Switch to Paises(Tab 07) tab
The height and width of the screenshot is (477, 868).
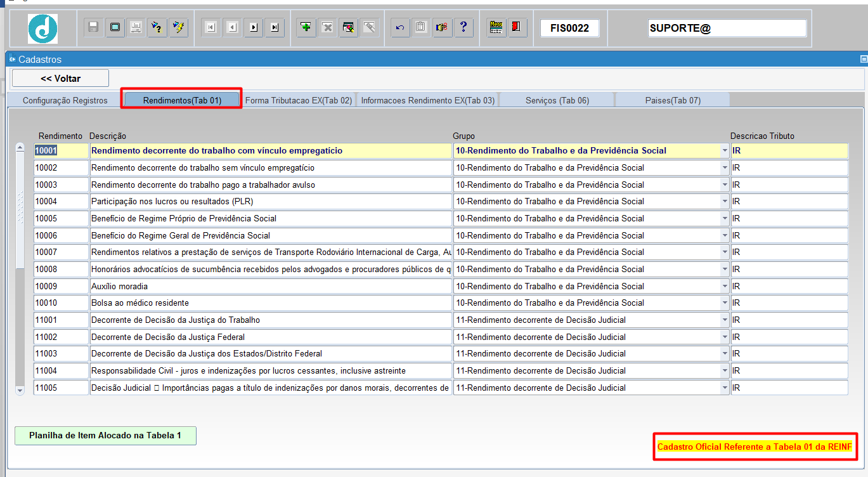click(673, 100)
